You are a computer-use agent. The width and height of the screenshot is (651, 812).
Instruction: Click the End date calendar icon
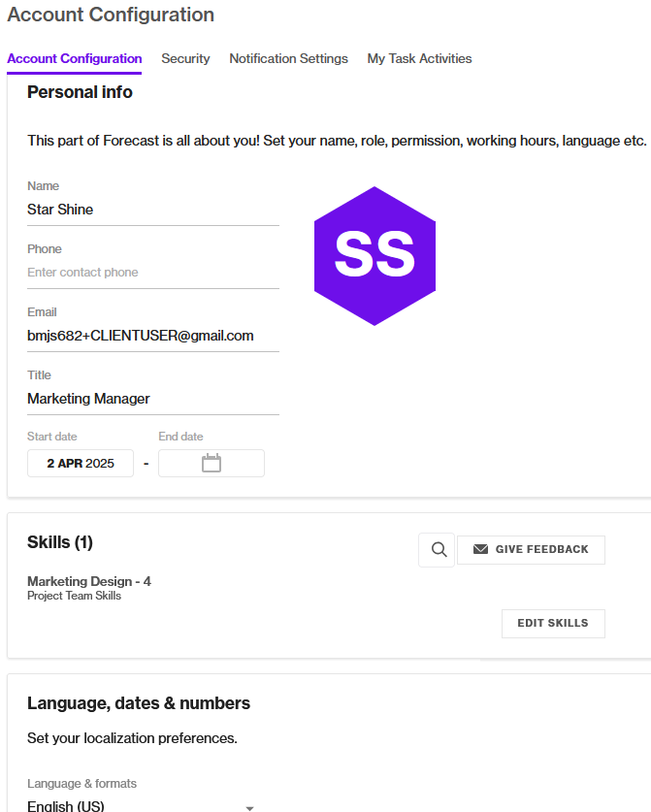click(x=212, y=463)
